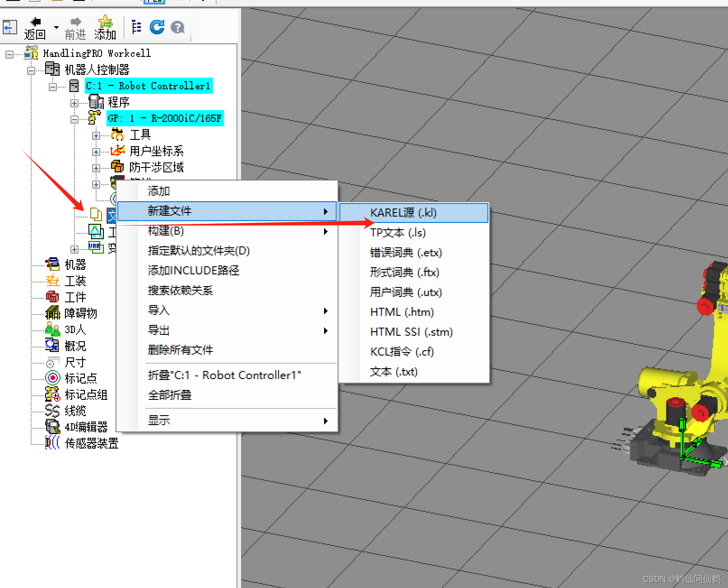This screenshot has width=728, height=588.
Task: Click the panel toggle icon left of 返回
Action: pos(9,28)
